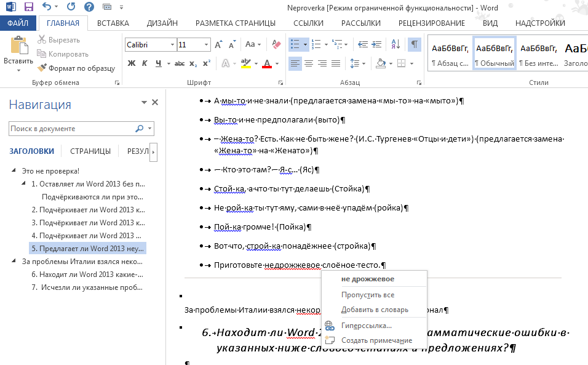Viewport: 588px width, 365px height.
Task: Close the Navigation pane
Action: [x=155, y=102]
